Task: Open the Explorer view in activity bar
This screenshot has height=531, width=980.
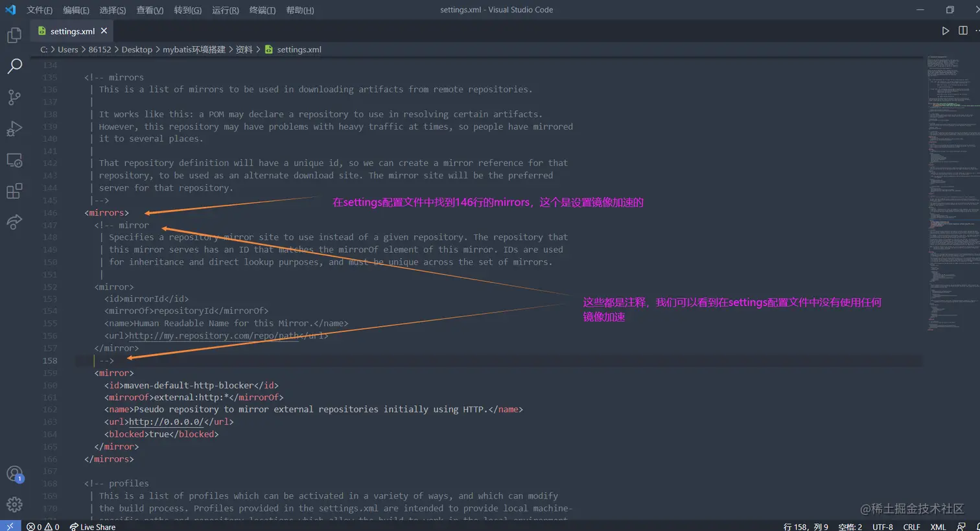Action: click(x=14, y=34)
